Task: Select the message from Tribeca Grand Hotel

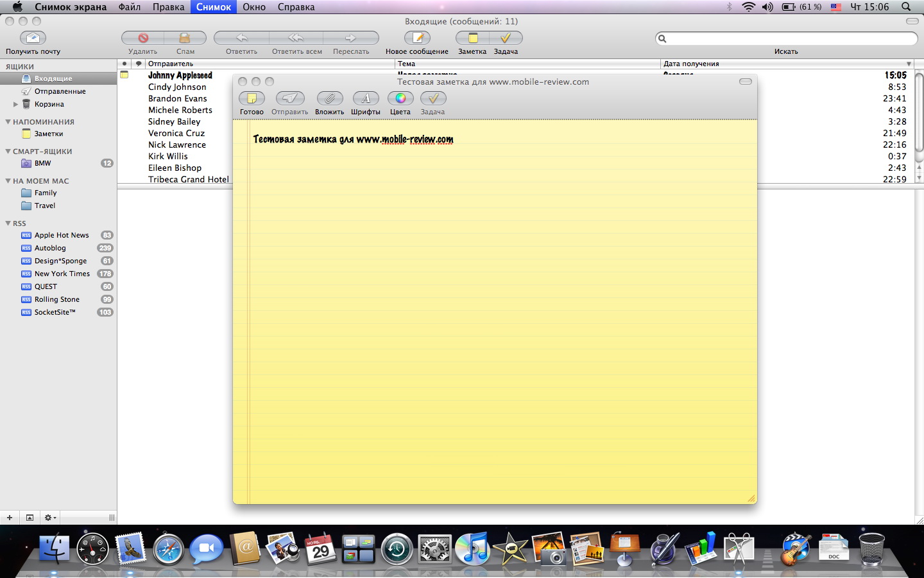Action: click(x=189, y=179)
